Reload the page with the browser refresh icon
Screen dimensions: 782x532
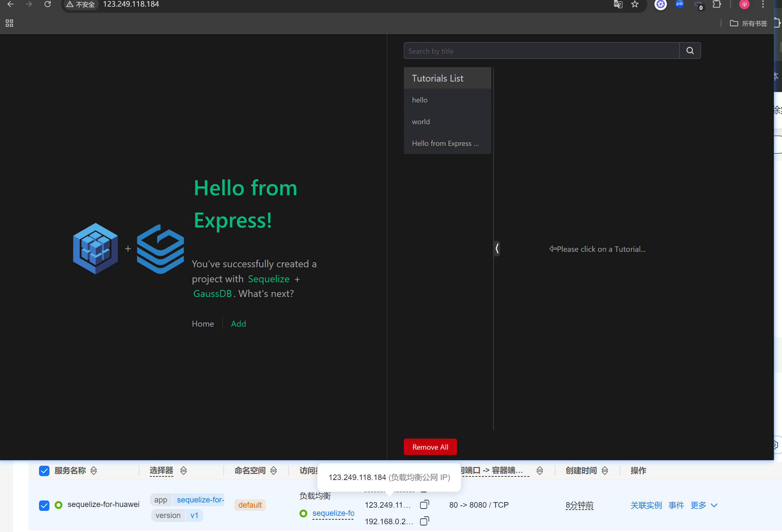coord(47,4)
